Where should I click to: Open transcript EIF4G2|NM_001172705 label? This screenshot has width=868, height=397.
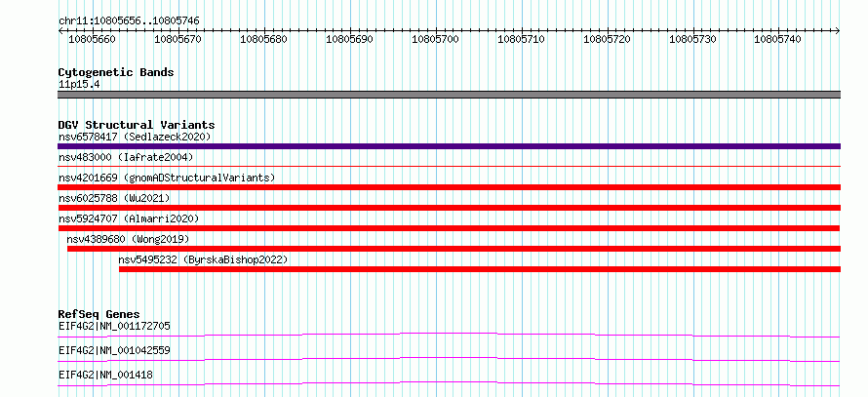[114, 326]
